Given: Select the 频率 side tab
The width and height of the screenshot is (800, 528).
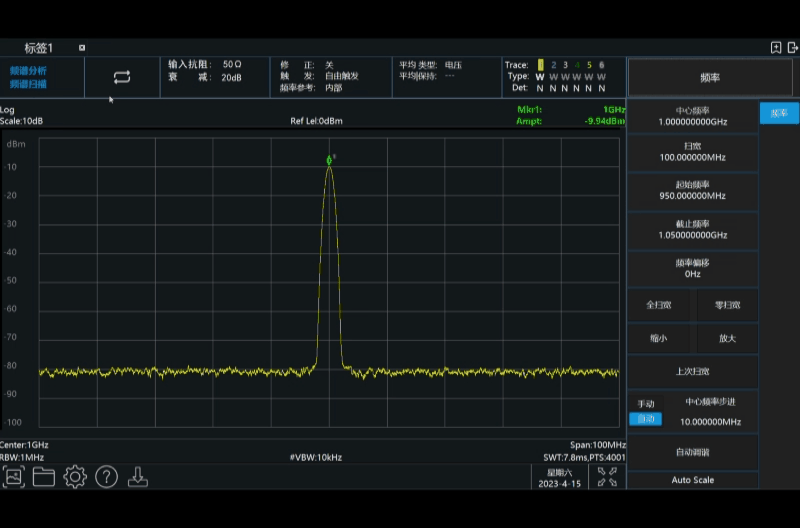Looking at the screenshot, I should tap(778, 113).
